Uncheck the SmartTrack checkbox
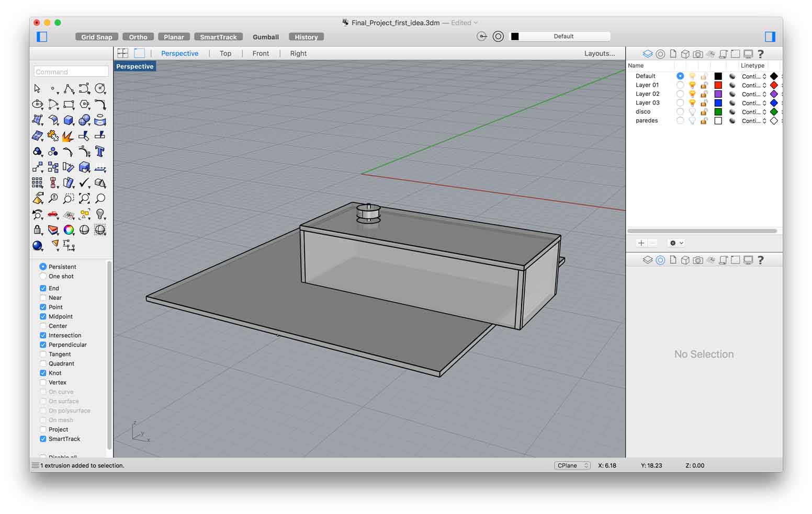 (43, 439)
